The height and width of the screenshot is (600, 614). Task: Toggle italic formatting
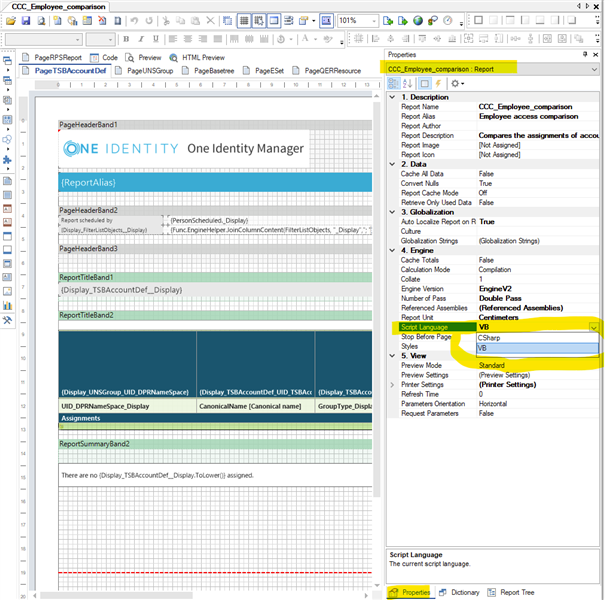coord(141,39)
